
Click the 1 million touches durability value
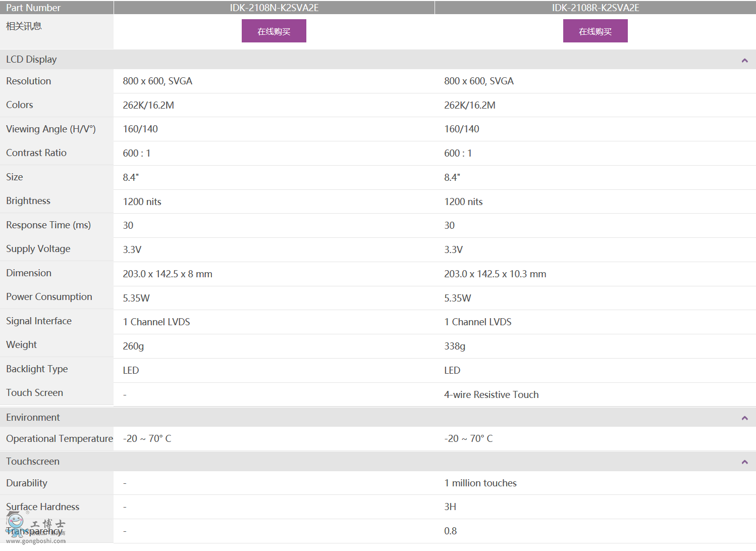point(480,483)
